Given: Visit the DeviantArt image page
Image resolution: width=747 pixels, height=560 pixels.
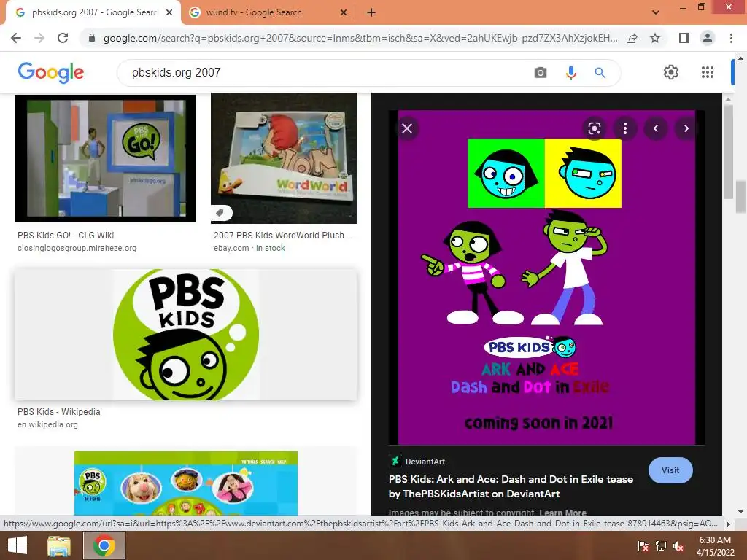Looking at the screenshot, I should click(x=670, y=470).
